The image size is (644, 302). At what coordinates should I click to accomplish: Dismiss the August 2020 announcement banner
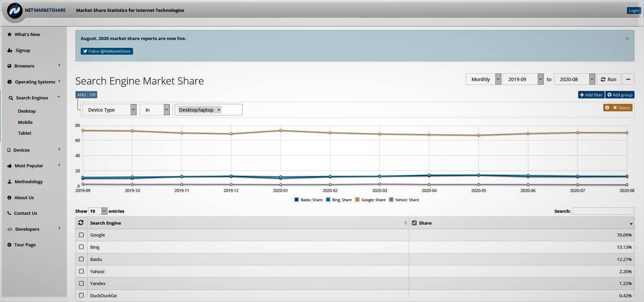[x=627, y=39]
